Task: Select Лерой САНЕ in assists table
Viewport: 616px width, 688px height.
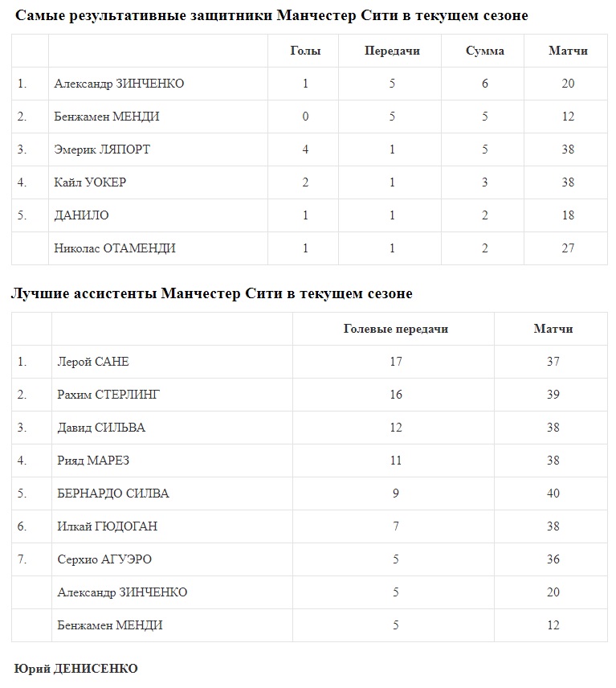Action: (x=93, y=362)
